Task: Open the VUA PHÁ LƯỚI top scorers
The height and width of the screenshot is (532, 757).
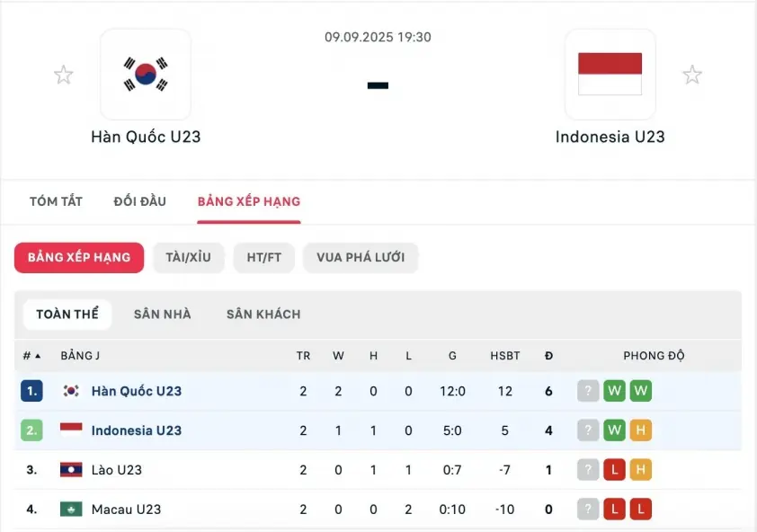Action: click(x=361, y=257)
